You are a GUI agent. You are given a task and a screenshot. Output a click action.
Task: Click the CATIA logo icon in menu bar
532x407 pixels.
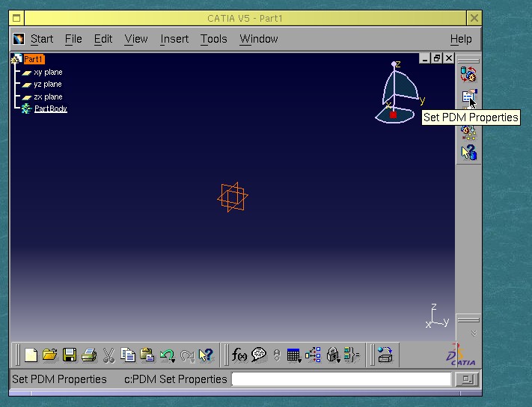[19, 39]
